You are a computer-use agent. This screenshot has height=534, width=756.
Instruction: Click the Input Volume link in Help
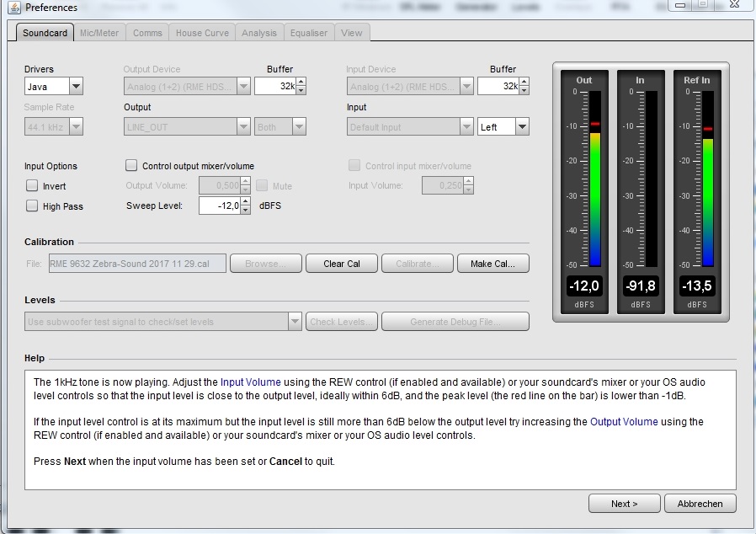[250, 382]
